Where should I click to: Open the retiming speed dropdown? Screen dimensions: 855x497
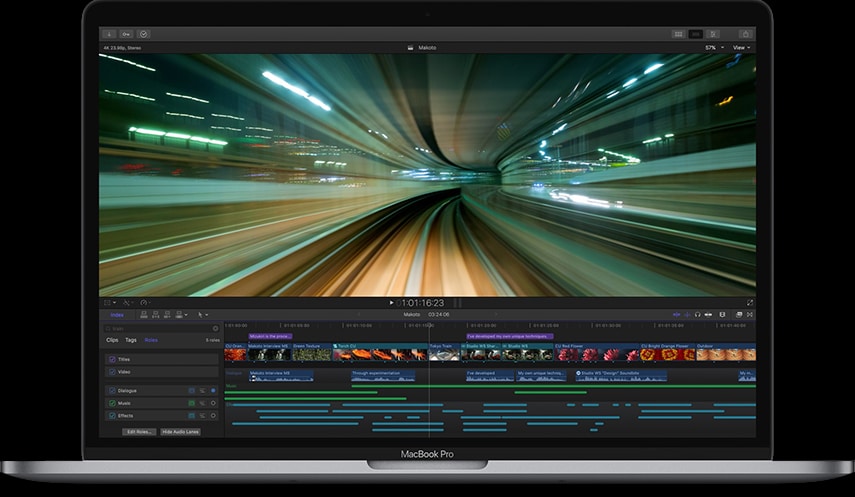click(145, 302)
